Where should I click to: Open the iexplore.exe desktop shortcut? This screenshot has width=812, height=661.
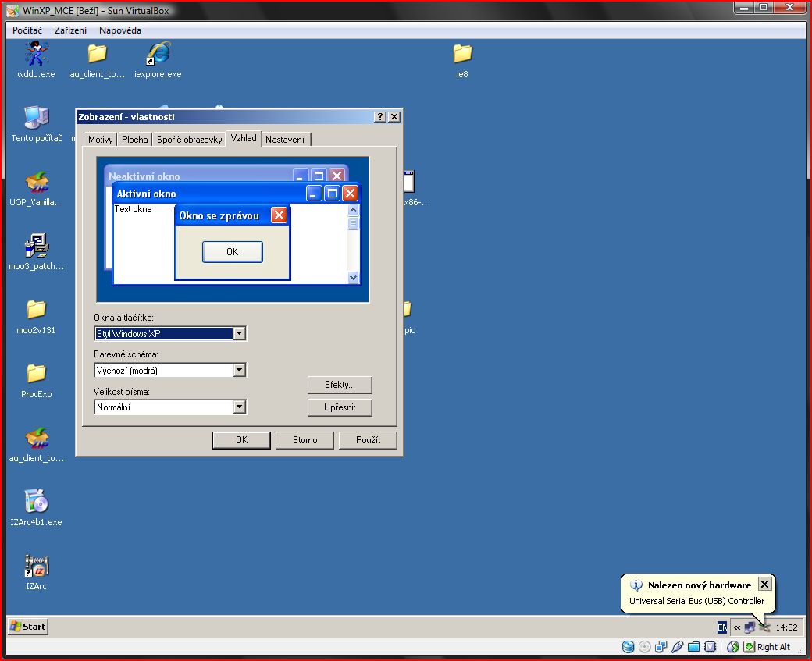click(x=158, y=55)
